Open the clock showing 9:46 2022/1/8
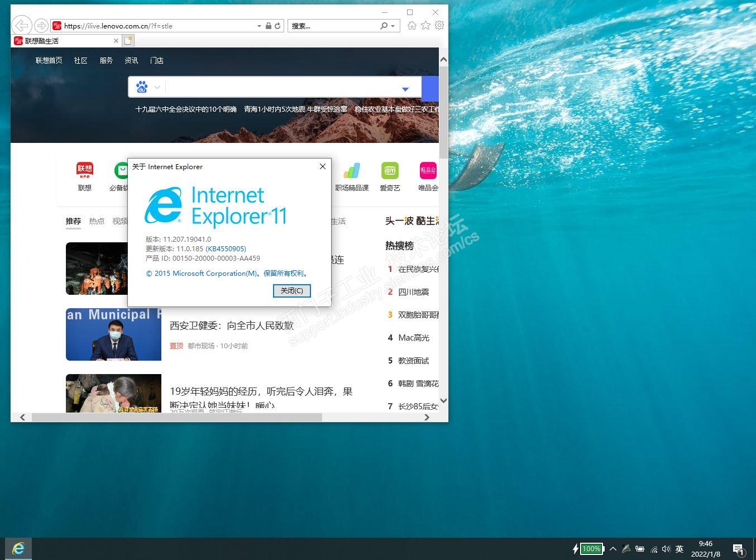The height and width of the screenshot is (560, 756). tap(706, 549)
